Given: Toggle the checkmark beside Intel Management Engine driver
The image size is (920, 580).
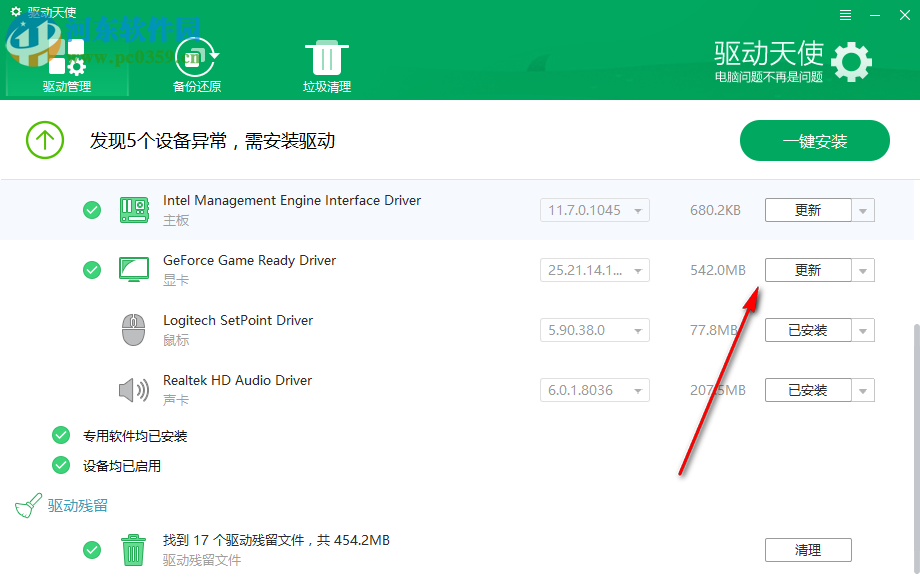Looking at the screenshot, I should [92, 210].
